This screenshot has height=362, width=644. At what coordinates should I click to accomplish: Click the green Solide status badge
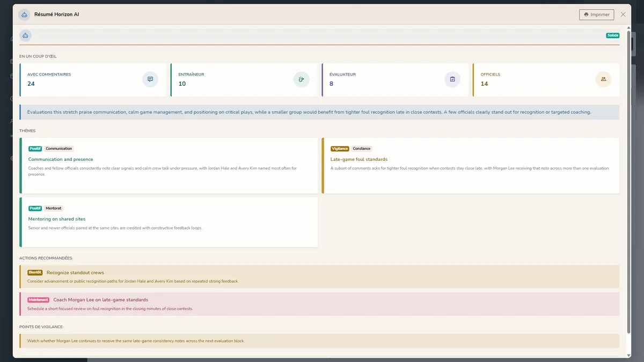[x=613, y=35]
